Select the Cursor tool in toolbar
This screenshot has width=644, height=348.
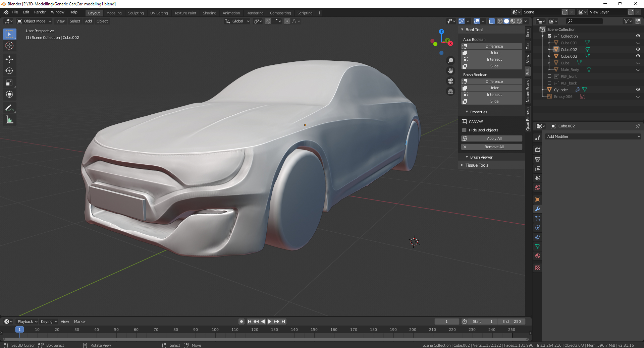(9, 46)
